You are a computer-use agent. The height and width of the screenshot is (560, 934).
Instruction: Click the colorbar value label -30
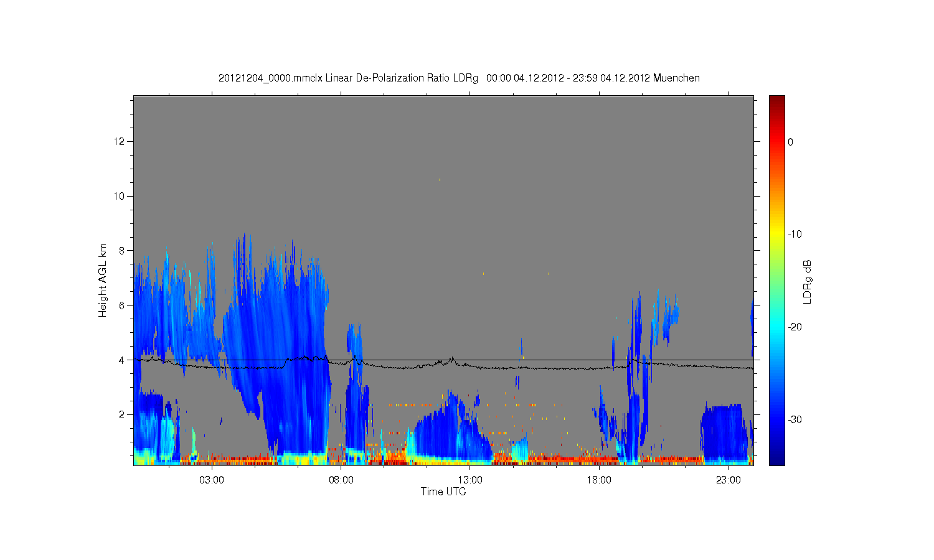point(795,420)
